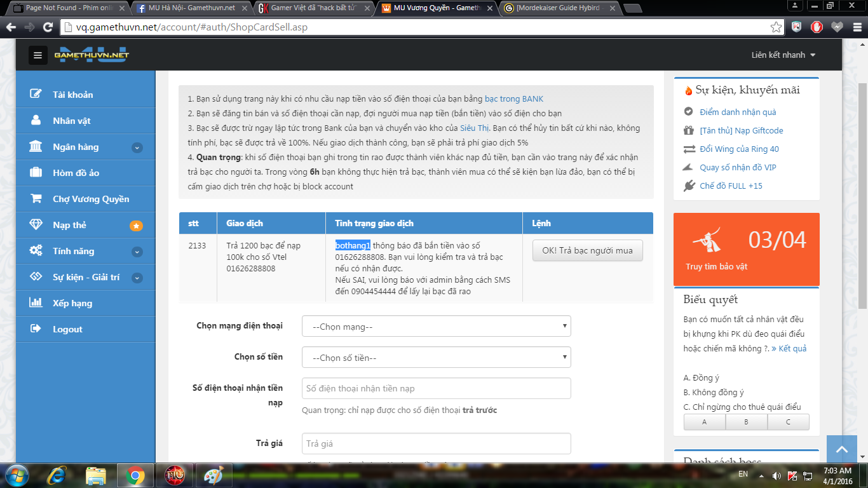Click the Hòm đồ ảo suitcase icon
The image size is (868, 488).
[36, 173]
